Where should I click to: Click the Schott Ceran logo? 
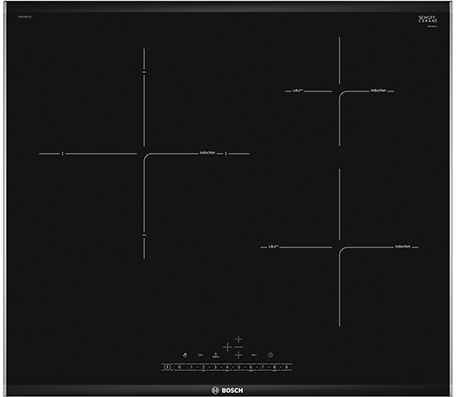click(428, 19)
